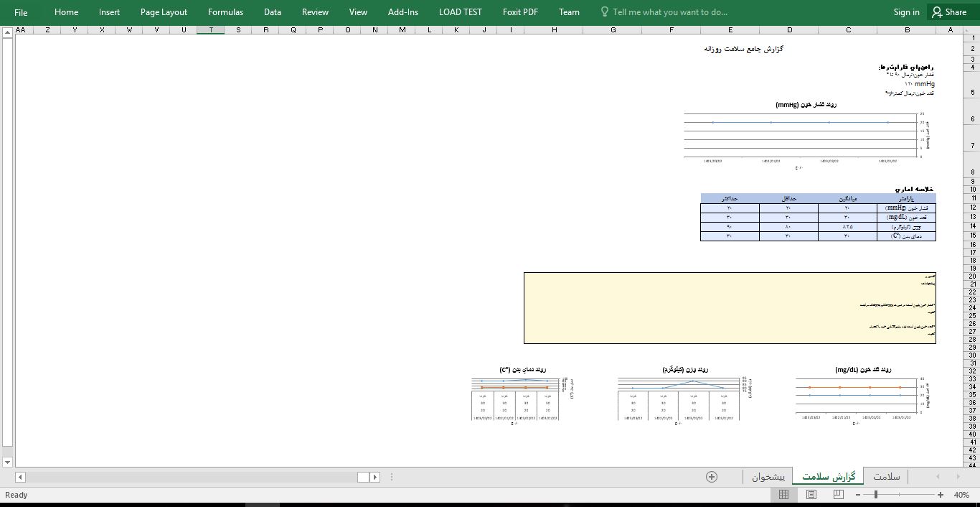Switch to Normal view in status bar

(x=783, y=495)
